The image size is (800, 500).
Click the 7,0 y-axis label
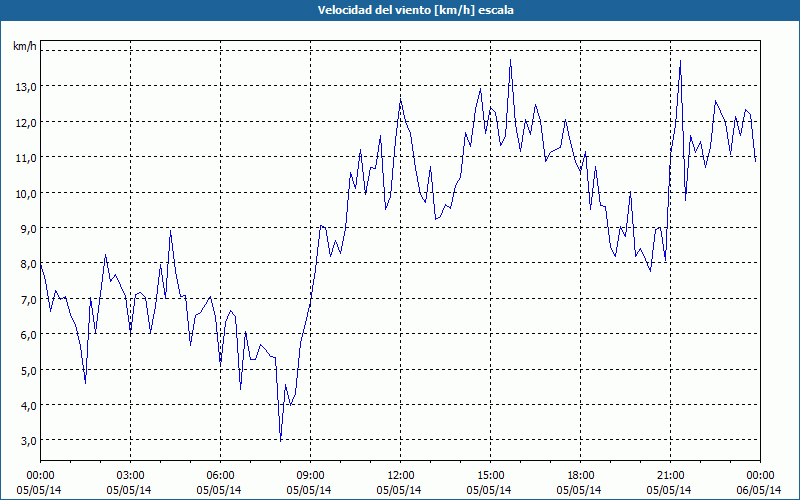tap(28, 300)
